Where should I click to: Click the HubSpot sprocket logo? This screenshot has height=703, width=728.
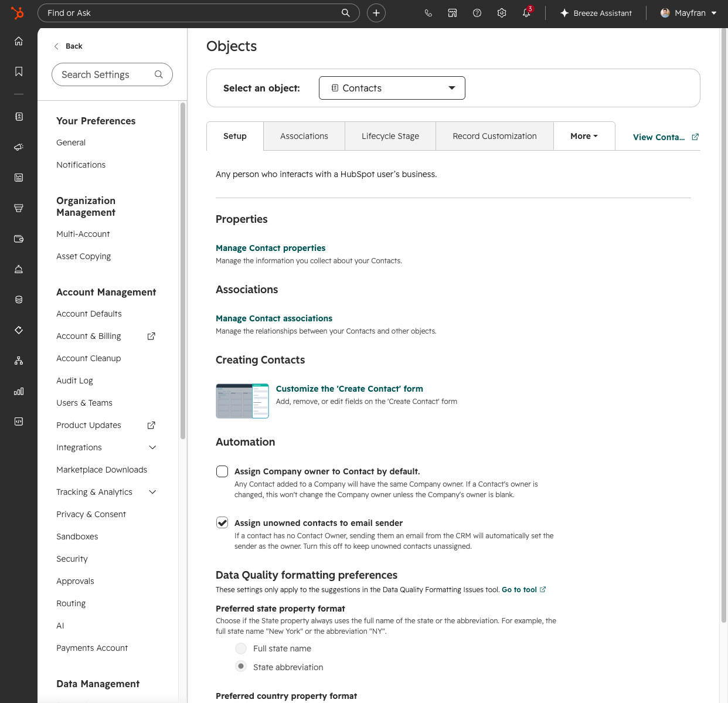[18, 13]
